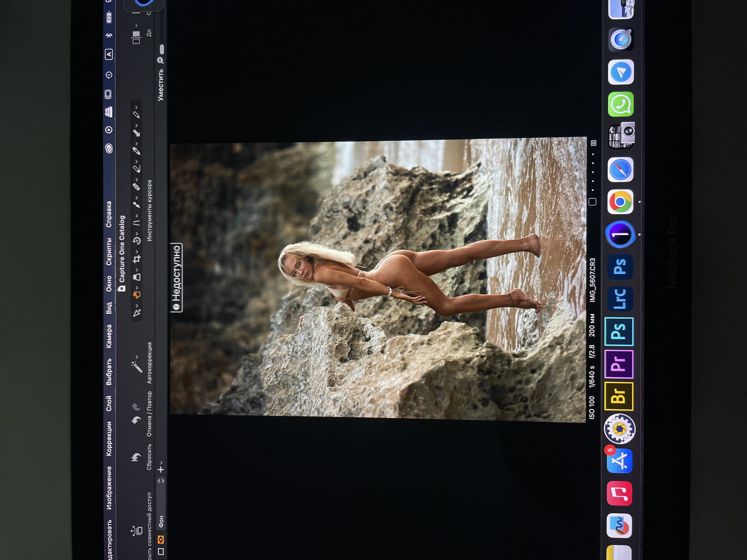
Task: Select the arrow Select cursor tool
Action: 137,313
